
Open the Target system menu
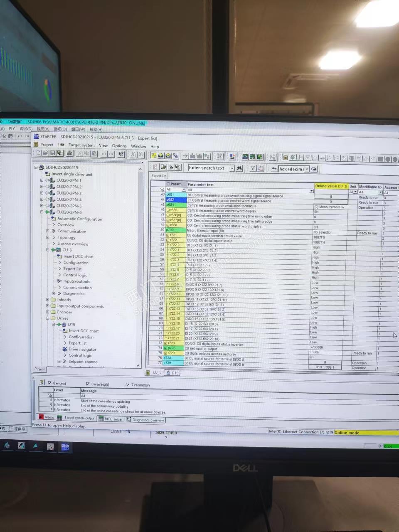[81, 145]
